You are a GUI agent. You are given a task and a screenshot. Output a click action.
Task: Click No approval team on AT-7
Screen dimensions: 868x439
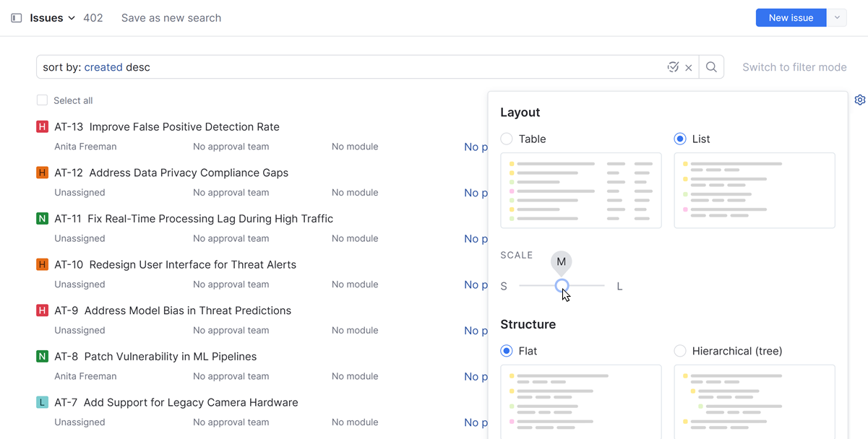tap(231, 422)
